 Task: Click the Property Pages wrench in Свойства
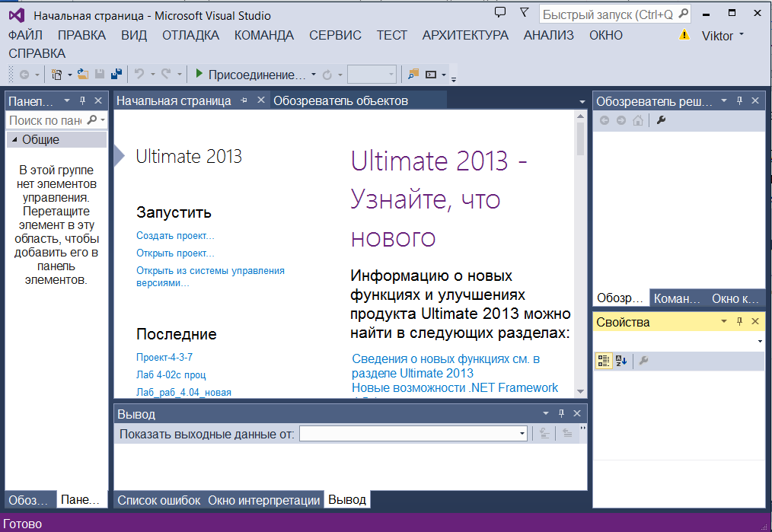click(x=643, y=361)
